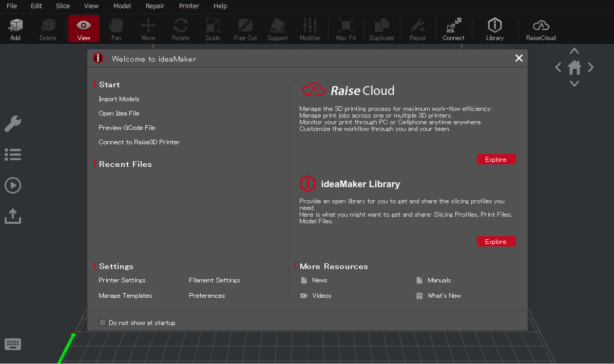This screenshot has width=614, height=364.
Task: Open the Printer menu
Action: point(189,6)
